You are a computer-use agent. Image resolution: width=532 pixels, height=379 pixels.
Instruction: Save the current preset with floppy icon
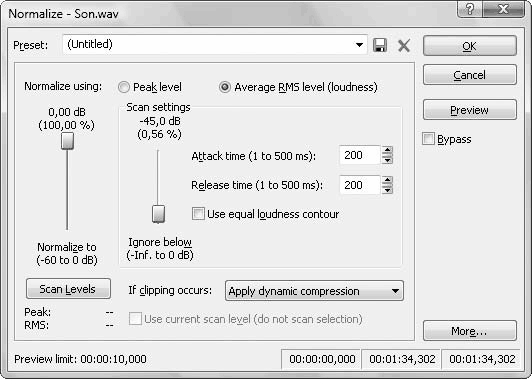pyautogui.click(x=380, y=45)
